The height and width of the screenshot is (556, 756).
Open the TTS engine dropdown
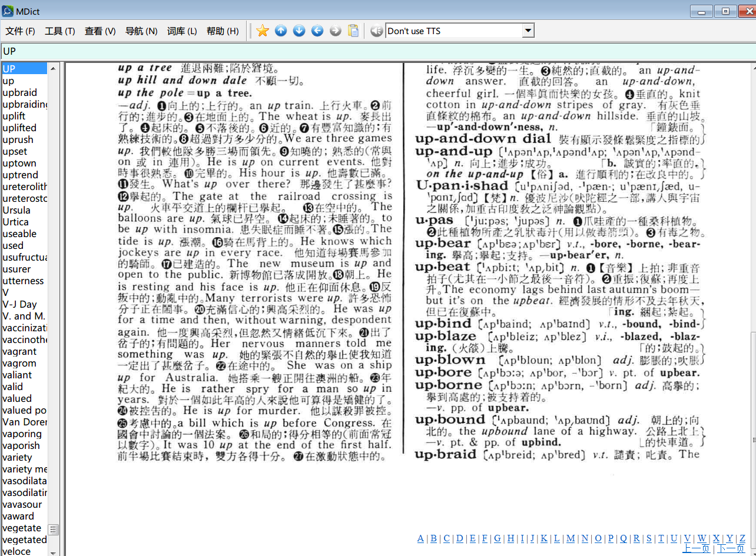(x=528, y=31)
